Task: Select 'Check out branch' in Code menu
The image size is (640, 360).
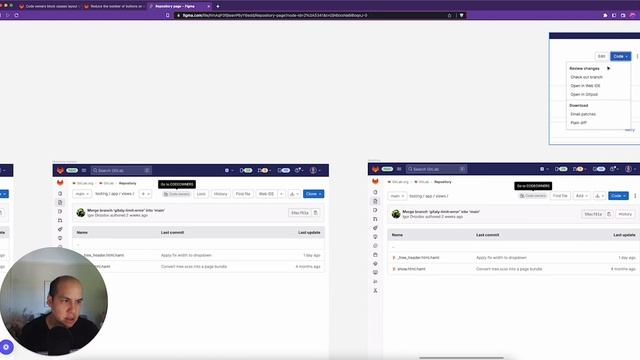Action: point(586,77)
